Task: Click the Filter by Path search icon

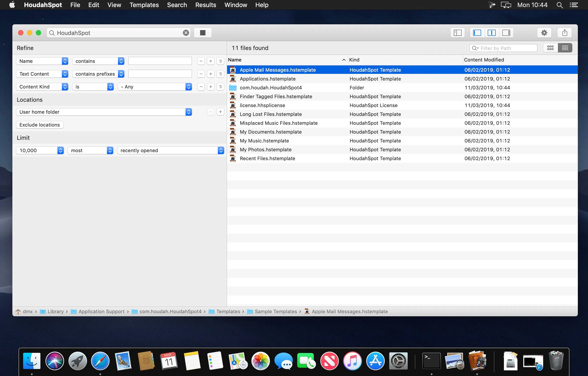Action: tap(475, 48)
